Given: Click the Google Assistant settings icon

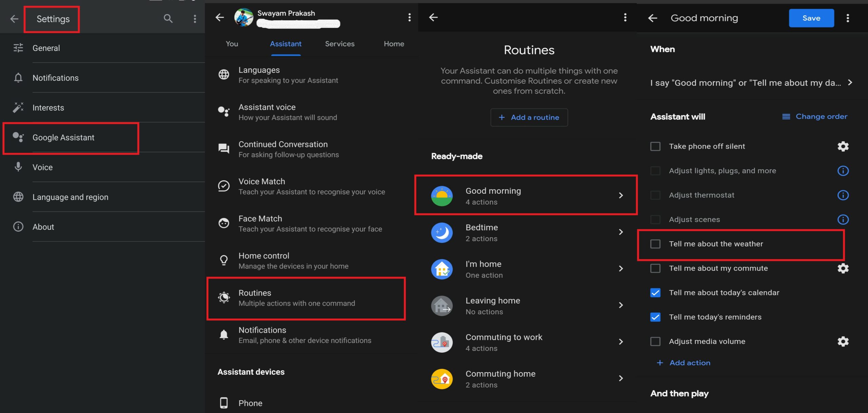Looking at the screenshot, I should coord(18,137).
